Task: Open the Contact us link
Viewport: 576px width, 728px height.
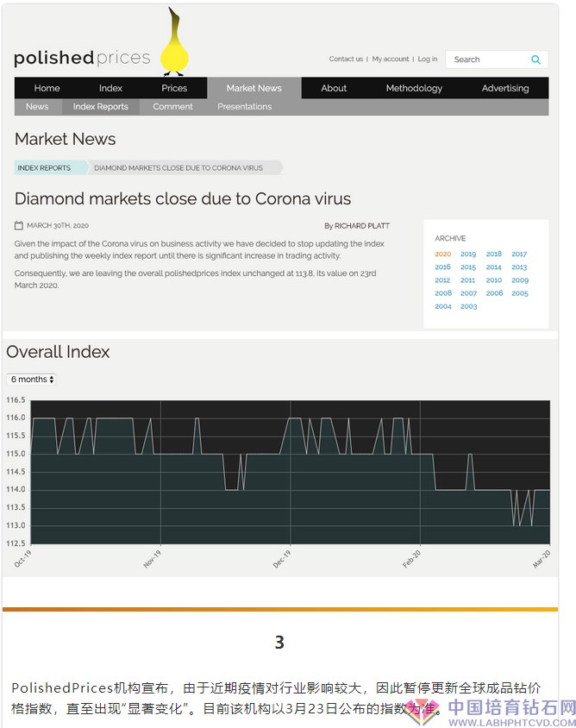Action: coord(346,59)
